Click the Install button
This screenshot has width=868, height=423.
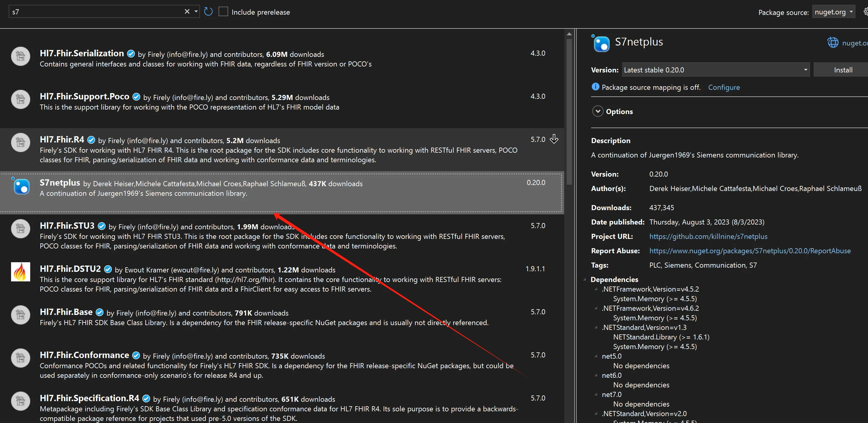point(843,70)
